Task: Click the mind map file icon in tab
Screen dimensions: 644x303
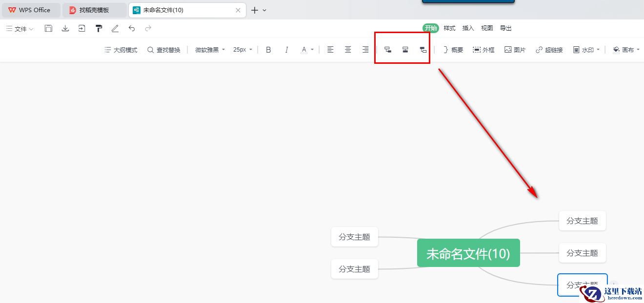Action: click(x=136, y=10)
